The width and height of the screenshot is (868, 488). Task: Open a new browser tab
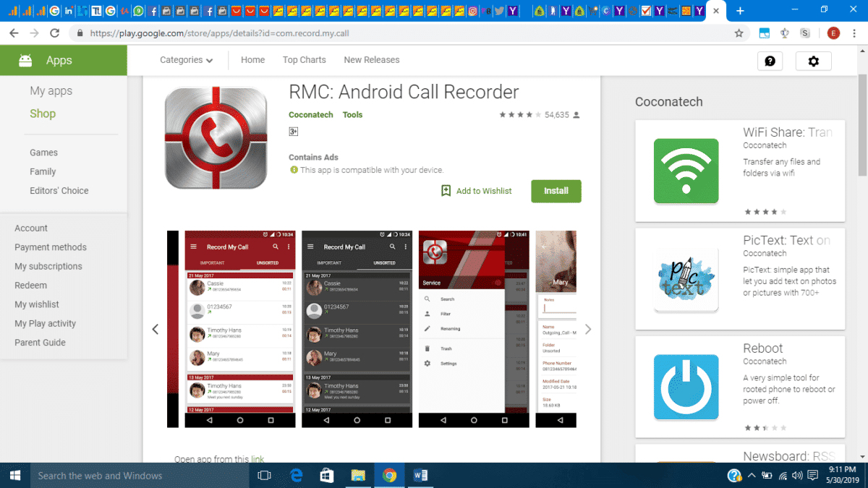click(x=740, y=11)
